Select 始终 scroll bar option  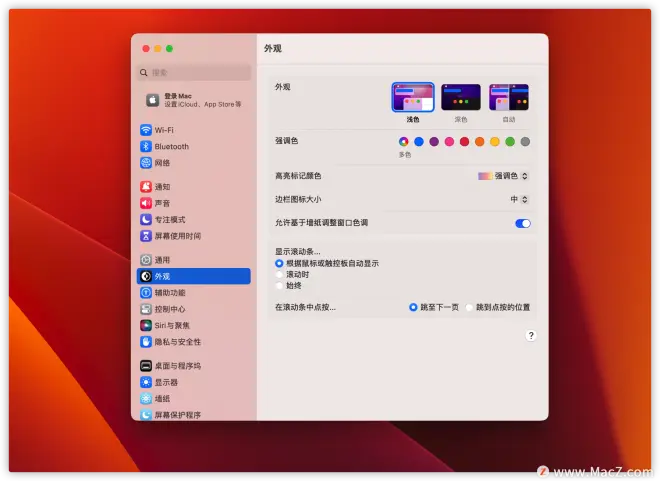click(279, 286)
